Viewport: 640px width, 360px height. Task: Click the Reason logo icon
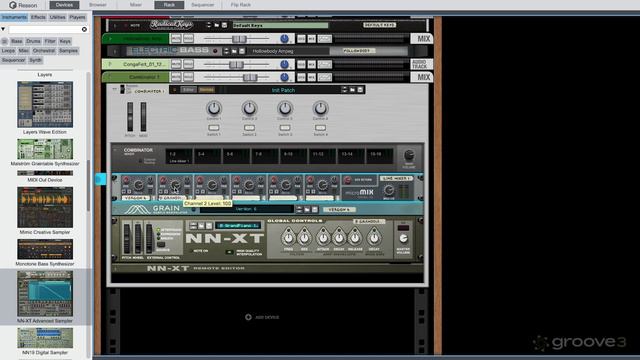(13, 5)
